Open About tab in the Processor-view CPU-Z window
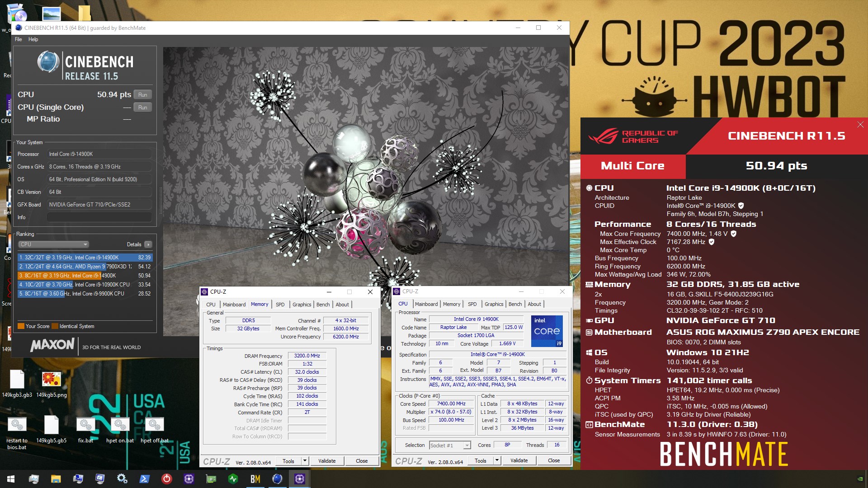 click(534, 304)
